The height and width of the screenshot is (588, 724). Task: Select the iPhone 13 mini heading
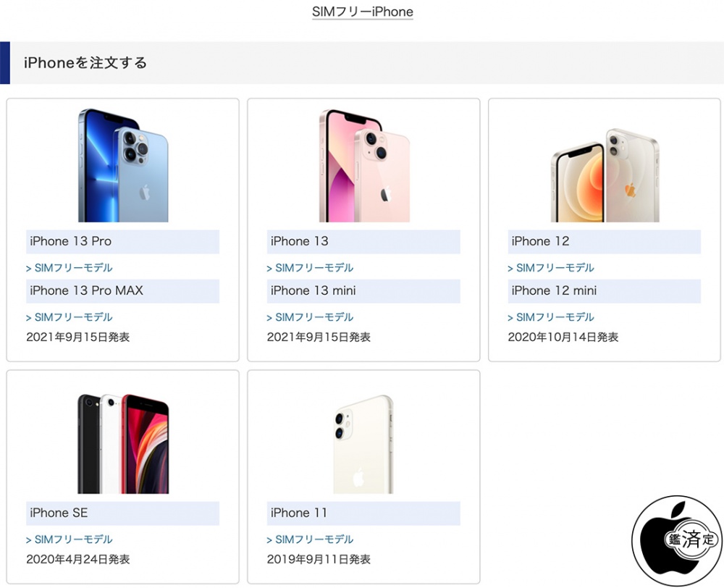coord(363,291)
